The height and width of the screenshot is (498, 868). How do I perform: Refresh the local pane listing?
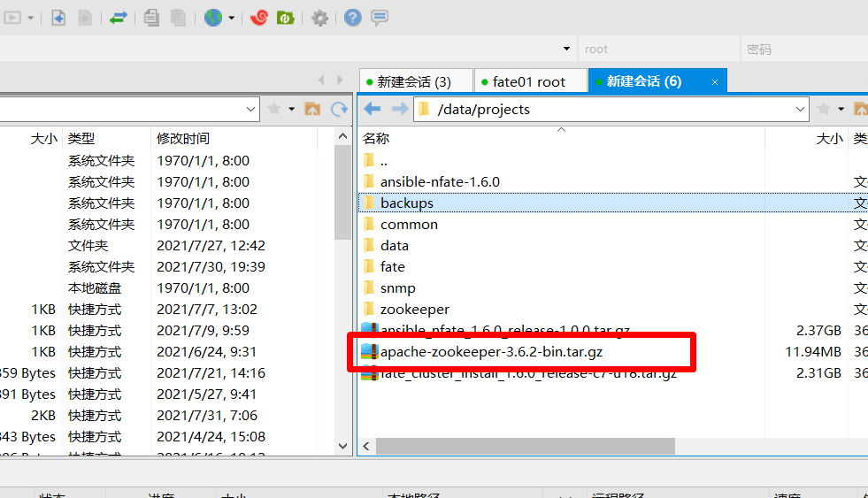[339, 109]
